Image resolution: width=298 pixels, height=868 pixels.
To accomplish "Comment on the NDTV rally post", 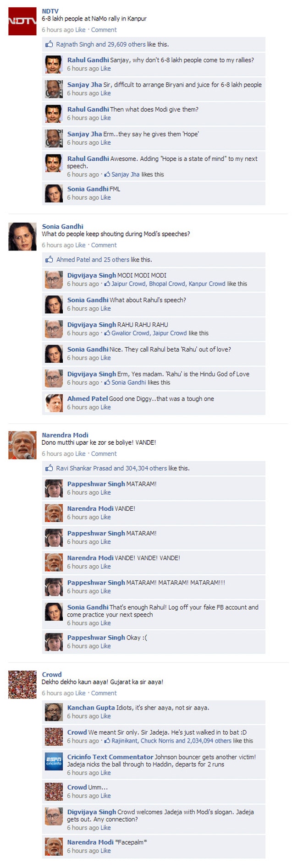I will click(104, 30).
